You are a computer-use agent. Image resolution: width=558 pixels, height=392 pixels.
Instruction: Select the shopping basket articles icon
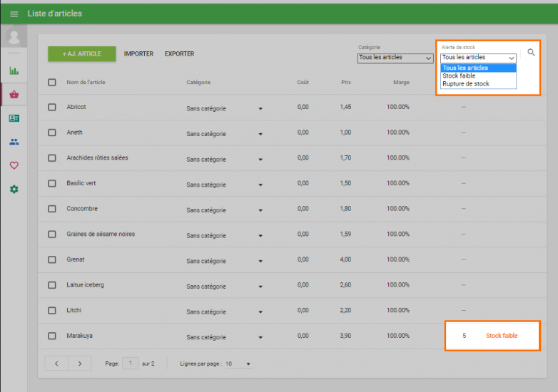pyautogui.click(x=14, y=94)
